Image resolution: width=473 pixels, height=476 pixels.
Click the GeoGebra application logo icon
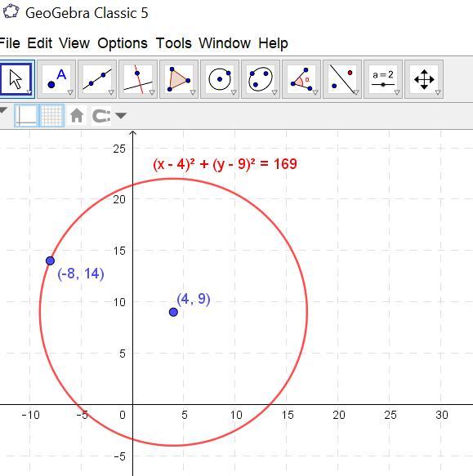pyautogui.click(x=11, y=12)
